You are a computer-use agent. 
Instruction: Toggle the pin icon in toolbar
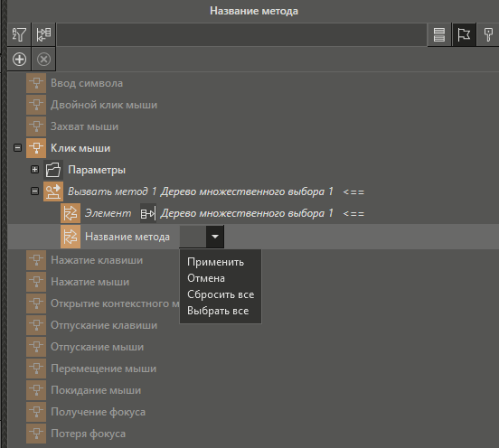[x=488, y=34]
